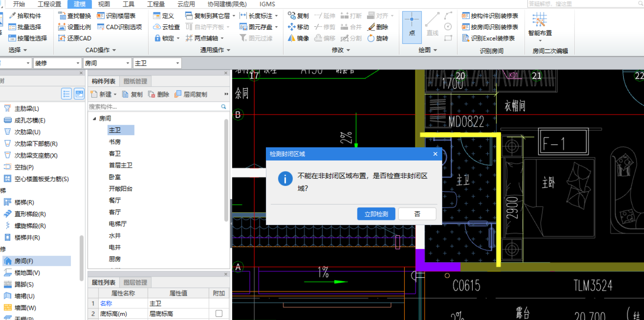This screenshot has width=644, height=320.
Task: Expand the 新建 dropdown arrow
Action: click(115, 95)
